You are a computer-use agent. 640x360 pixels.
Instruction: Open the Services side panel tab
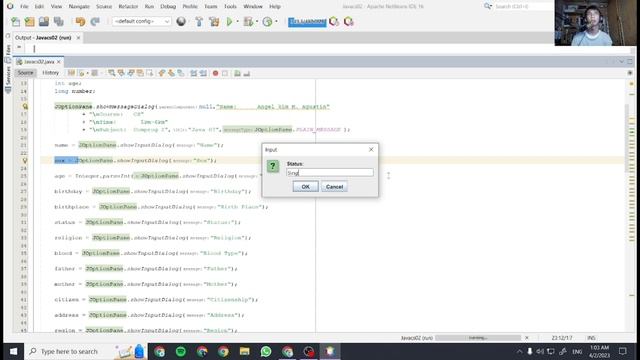tap(8, 79)
